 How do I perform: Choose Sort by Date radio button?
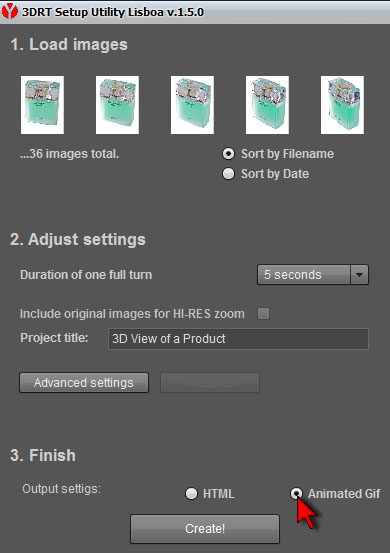(228, 174)
